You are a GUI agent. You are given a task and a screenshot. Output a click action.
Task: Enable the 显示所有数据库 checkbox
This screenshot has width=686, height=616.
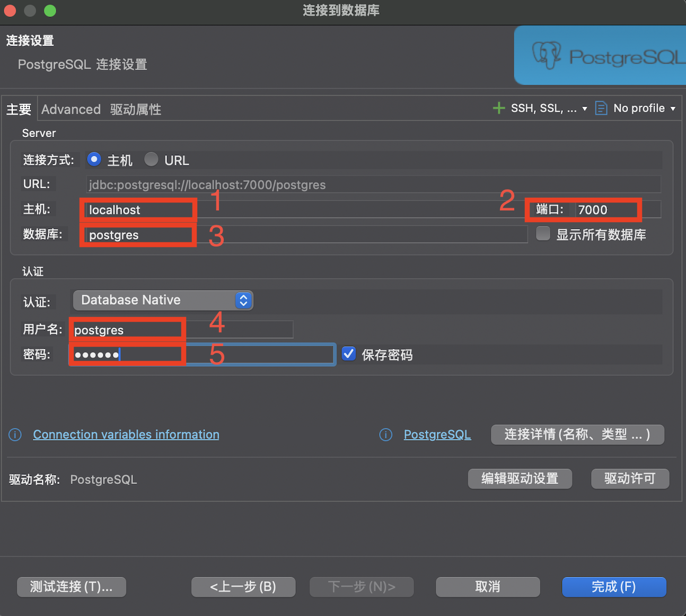pyautogui.click(x=543, y=234)
